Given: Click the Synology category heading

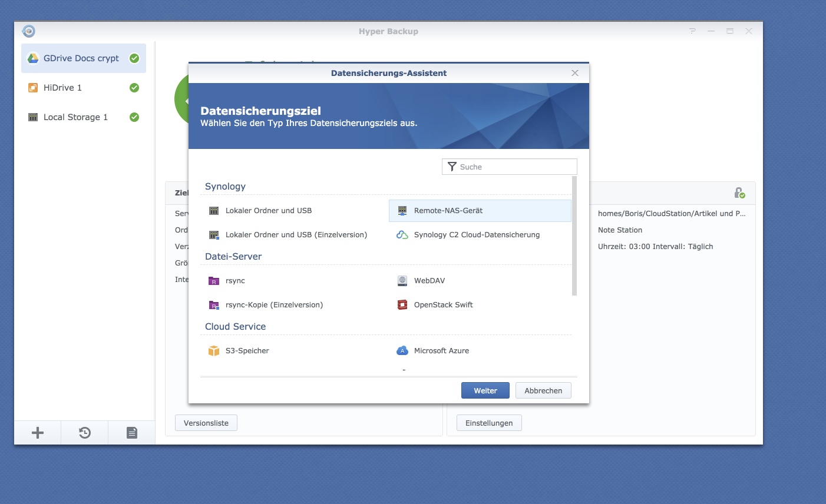Looking at the screenshot, I should pyautogui.click(x=225, y=187).
